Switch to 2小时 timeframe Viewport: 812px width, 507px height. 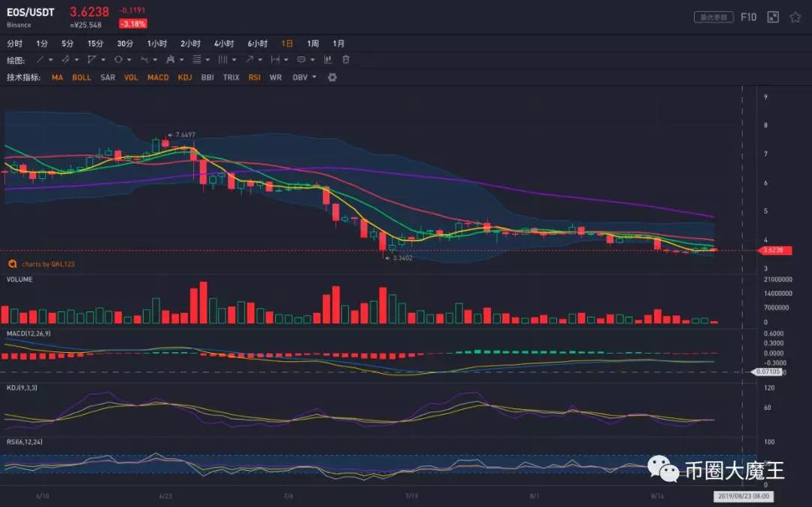[190, 44]
